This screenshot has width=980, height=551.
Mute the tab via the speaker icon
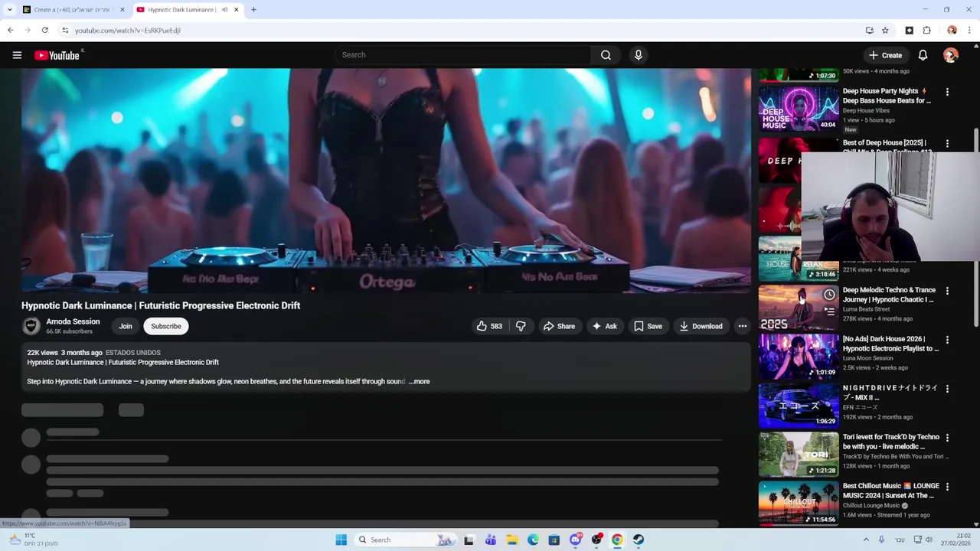(x=224, y=10)
